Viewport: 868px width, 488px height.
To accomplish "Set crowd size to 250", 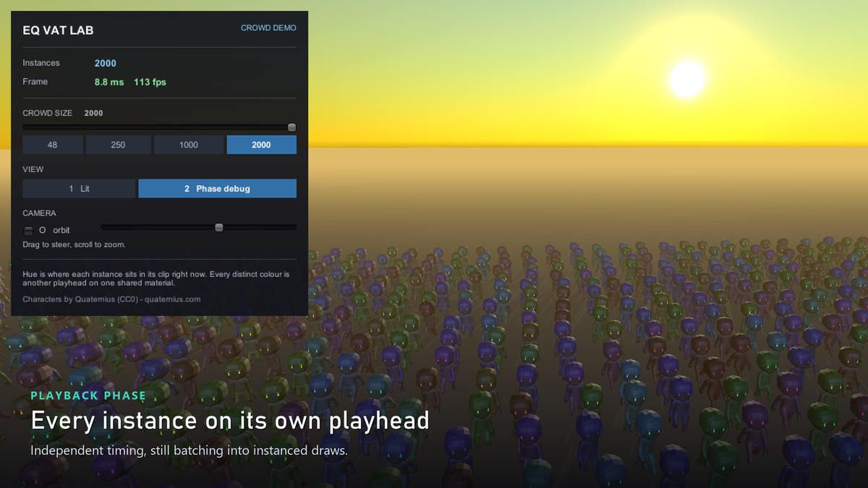I will point(118,145).
